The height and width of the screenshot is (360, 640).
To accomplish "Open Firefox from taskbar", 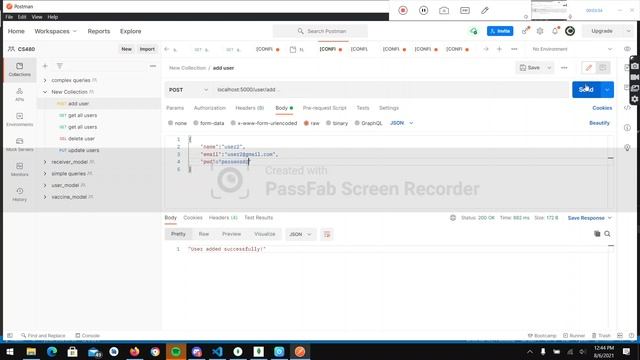I will point(134,351).
